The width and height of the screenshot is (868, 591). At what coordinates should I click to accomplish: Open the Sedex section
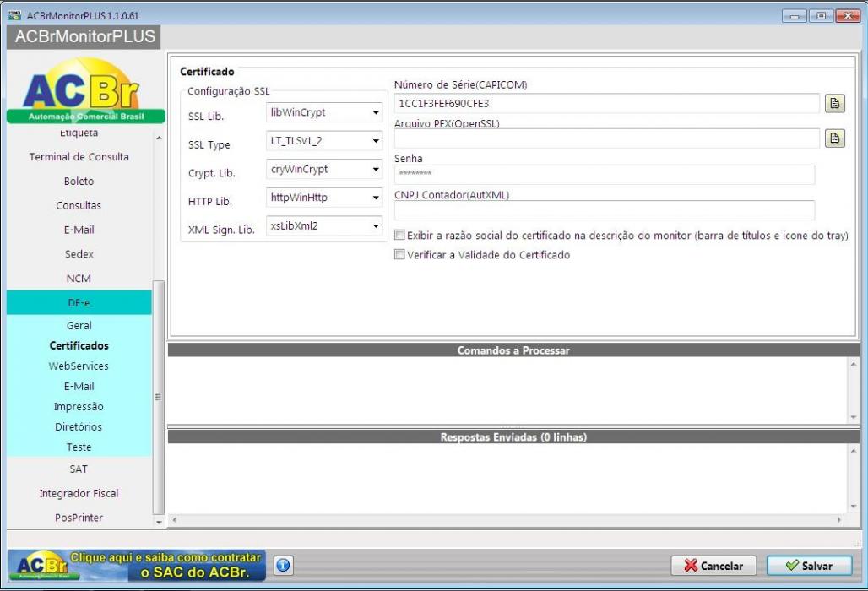coord(79,254)
